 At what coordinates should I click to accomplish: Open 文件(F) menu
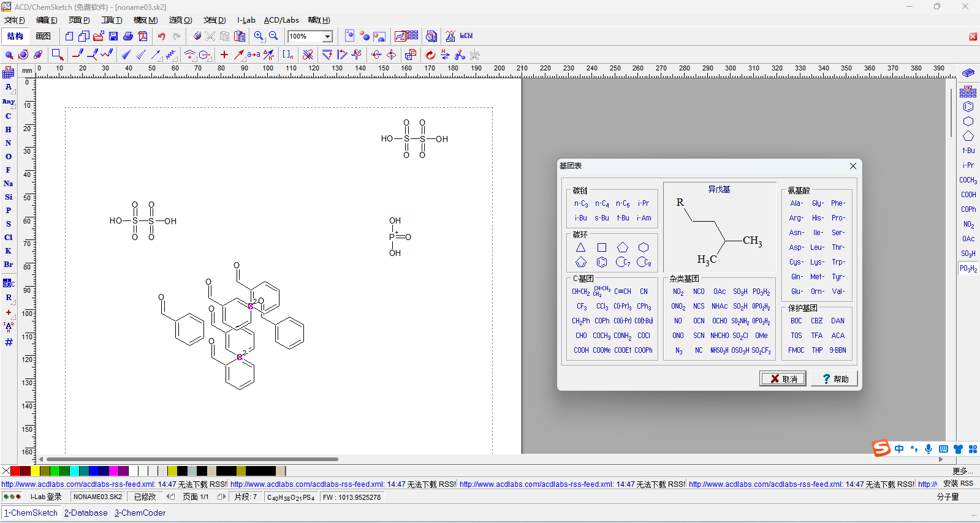click(x=15, y=20)
